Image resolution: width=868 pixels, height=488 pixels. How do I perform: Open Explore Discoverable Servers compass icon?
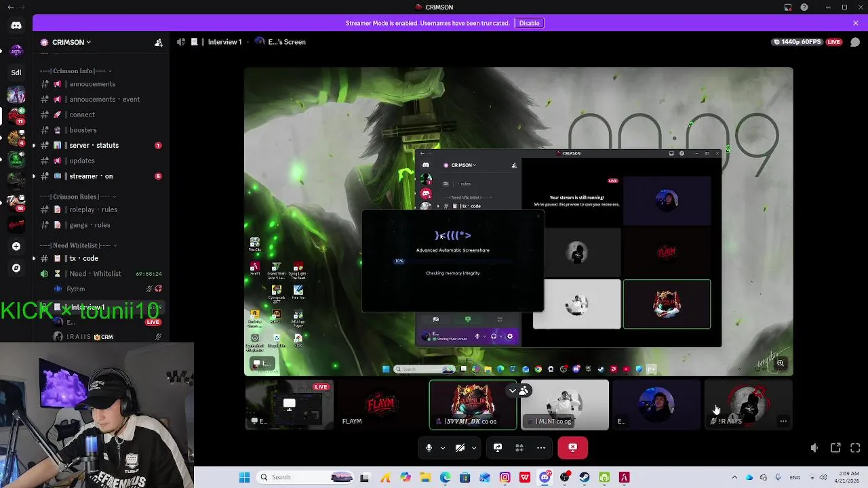[x=16, y=268]
